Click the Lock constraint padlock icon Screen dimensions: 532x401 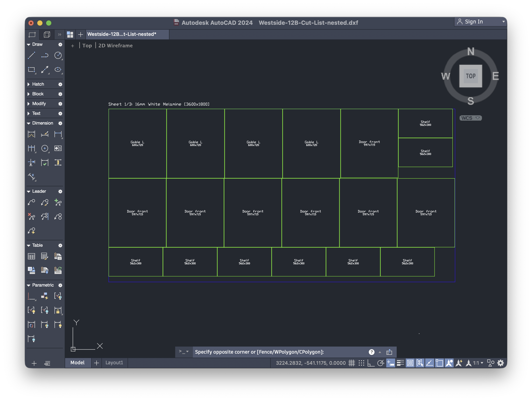58,310
